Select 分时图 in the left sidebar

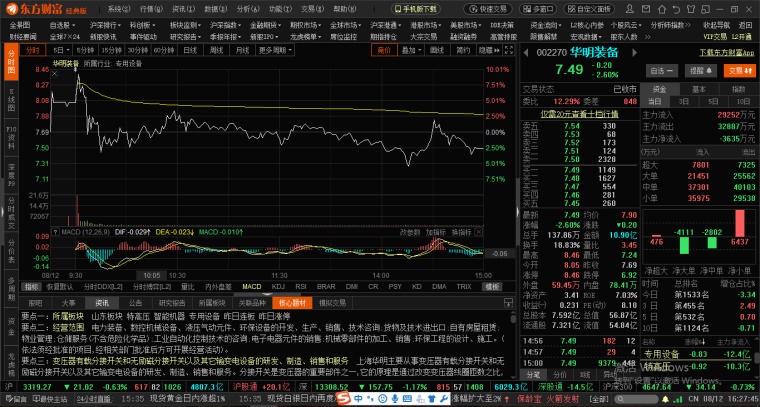(11, 62)
